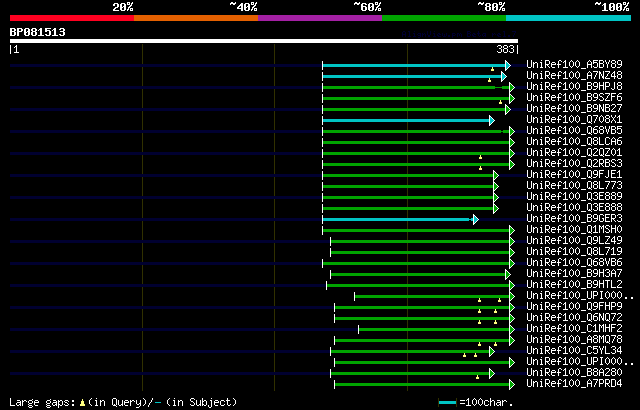Open hit UniRef100_B9SZF6 label
The height and width of the screenshot is (410, 640).
(x=574, y=97)
